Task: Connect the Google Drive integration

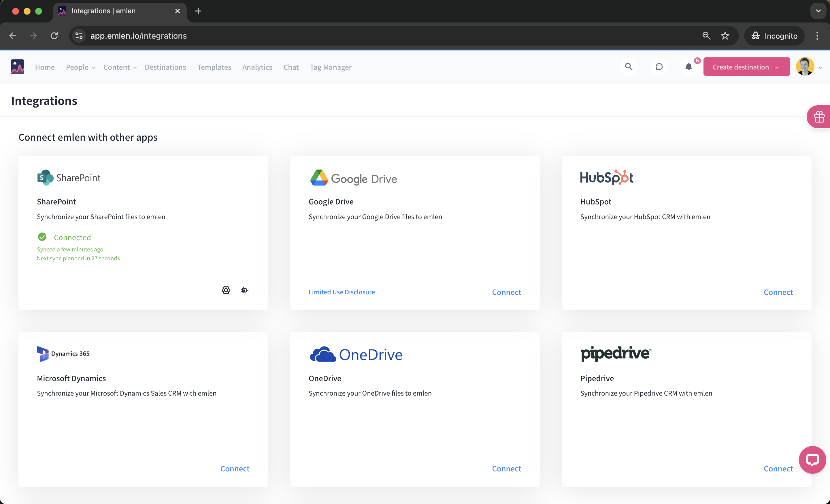Action: coord(506,292)
